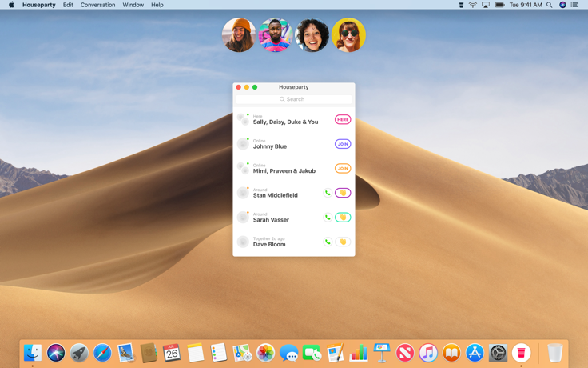Select the man in pink shirt video bubble
Viewport: 588px width, 368px height.
pyautogui.click(x=276, y=35)
